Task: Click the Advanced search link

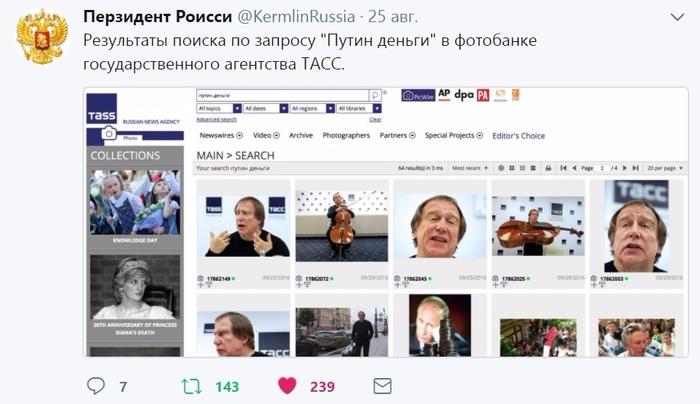Action: point(217,119)
